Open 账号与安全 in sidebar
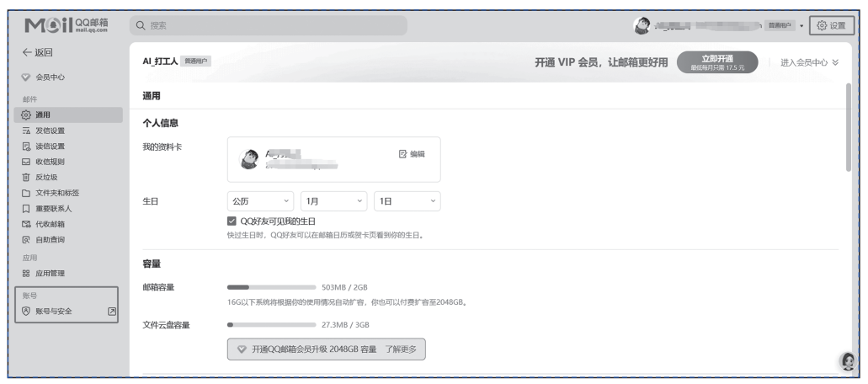Viewport: 868px width, 384px height. point(54,311)
